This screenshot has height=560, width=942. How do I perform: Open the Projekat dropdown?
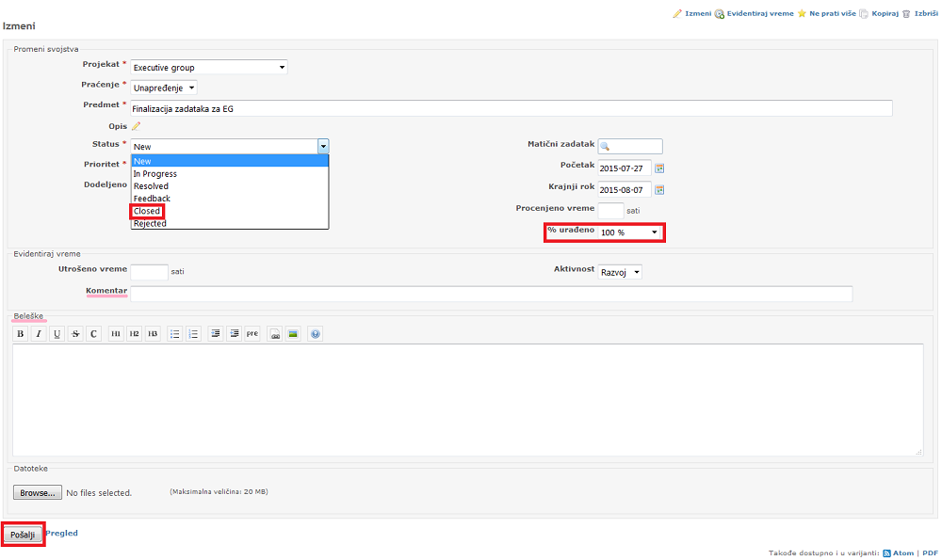point(208,68)
